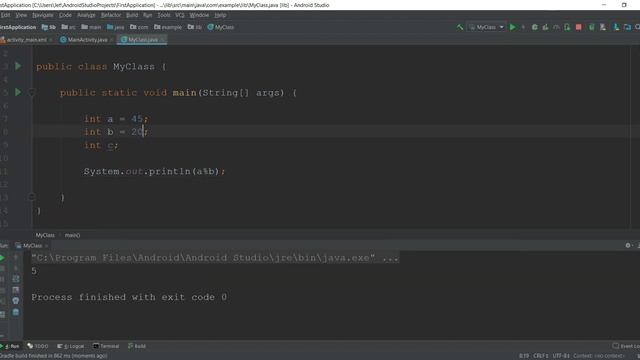Open the TODO tool window button
The image size is (640, 360).
point(38,346)
